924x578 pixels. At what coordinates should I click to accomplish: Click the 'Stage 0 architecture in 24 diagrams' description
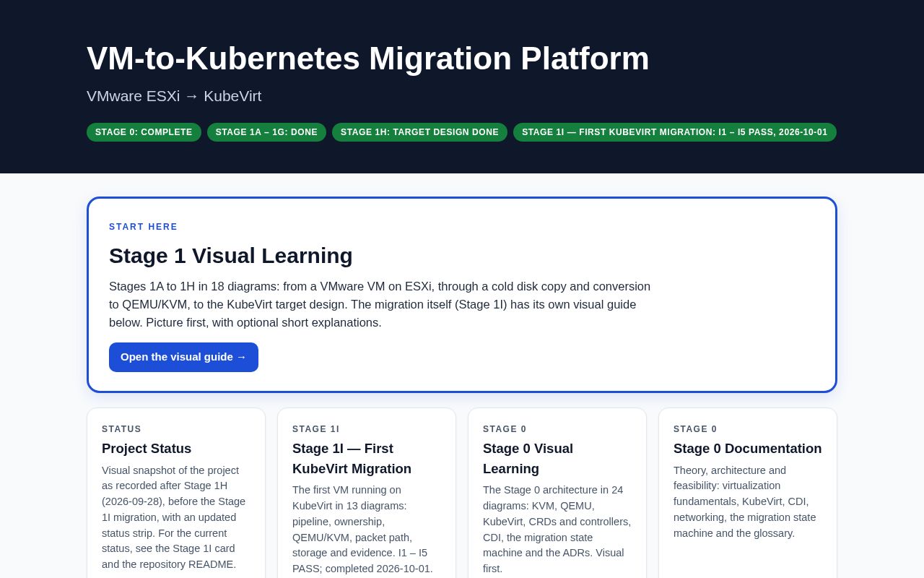coord(557,529)
